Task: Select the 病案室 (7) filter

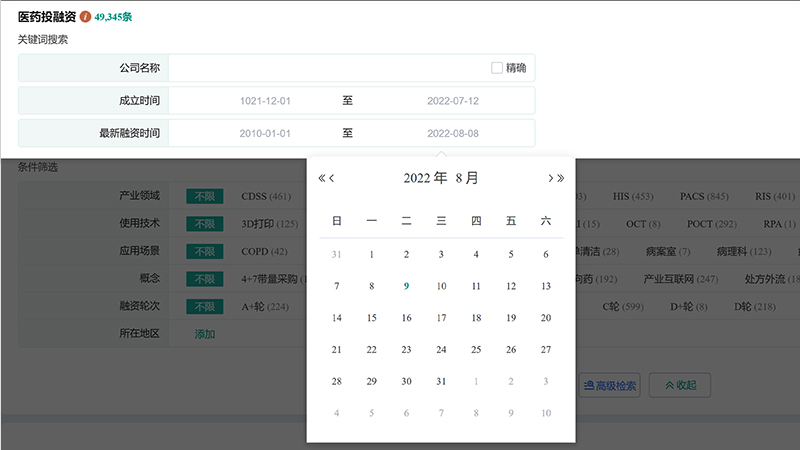Action: point(668,252)
